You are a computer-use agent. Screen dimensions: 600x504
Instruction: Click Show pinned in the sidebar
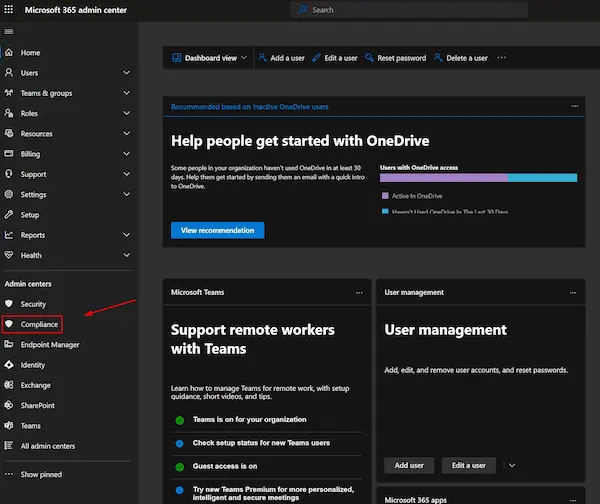(x=41, y=474)
